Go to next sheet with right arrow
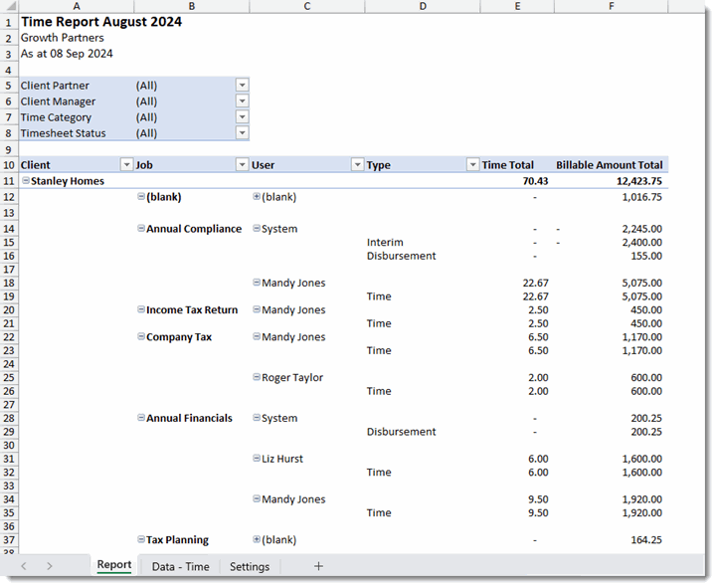The height and width of the screenshot is (588, 717). [50, 566]
